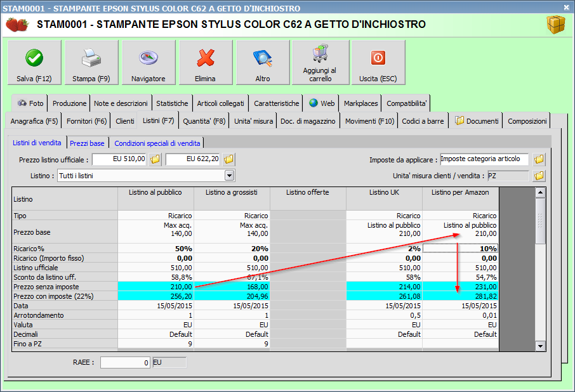Screen dimensions: 575x392
Task: Click the Prezzo listino ufficiale EU 510,00 field
Action: point(119,159)
